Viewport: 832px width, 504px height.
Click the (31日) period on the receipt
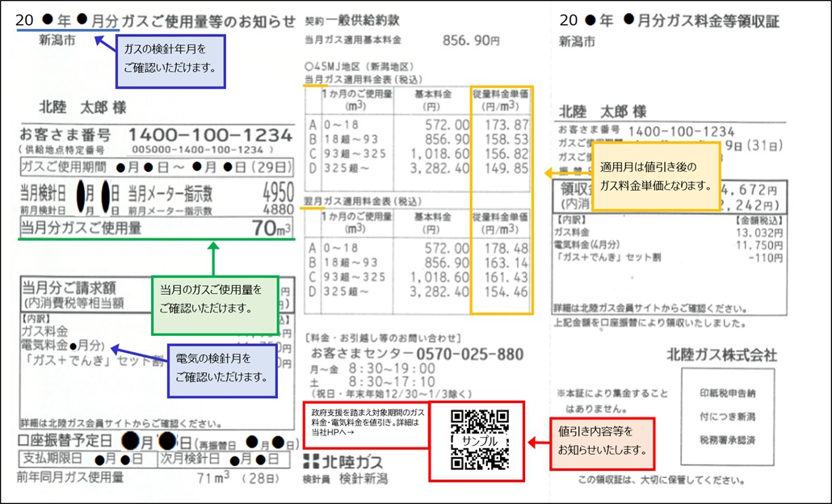[765, 146]
